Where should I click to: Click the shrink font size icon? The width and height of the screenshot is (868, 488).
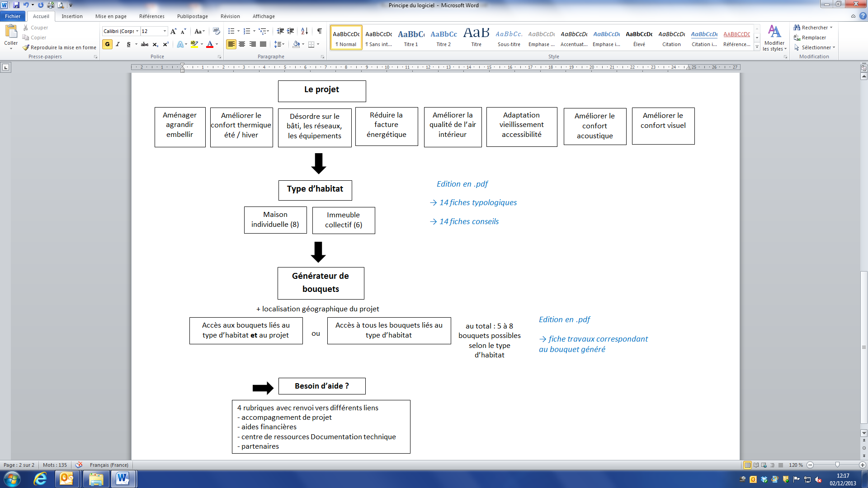[x=183, y=31]
